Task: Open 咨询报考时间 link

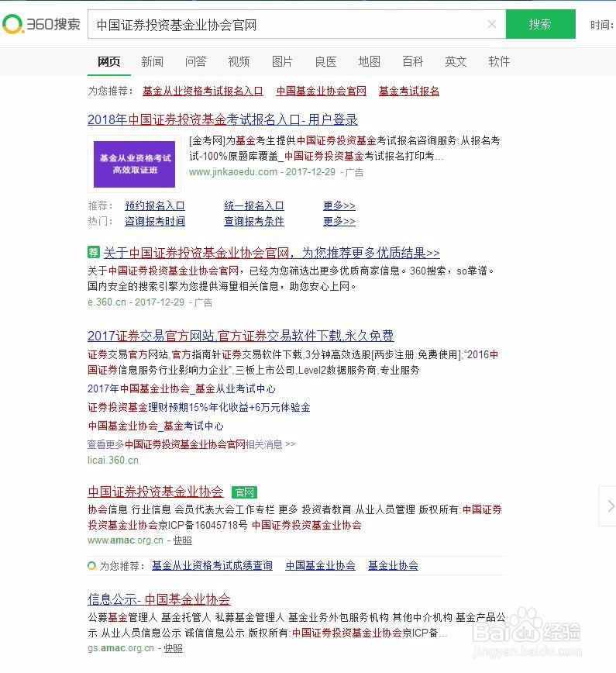Action: [155, 221]
